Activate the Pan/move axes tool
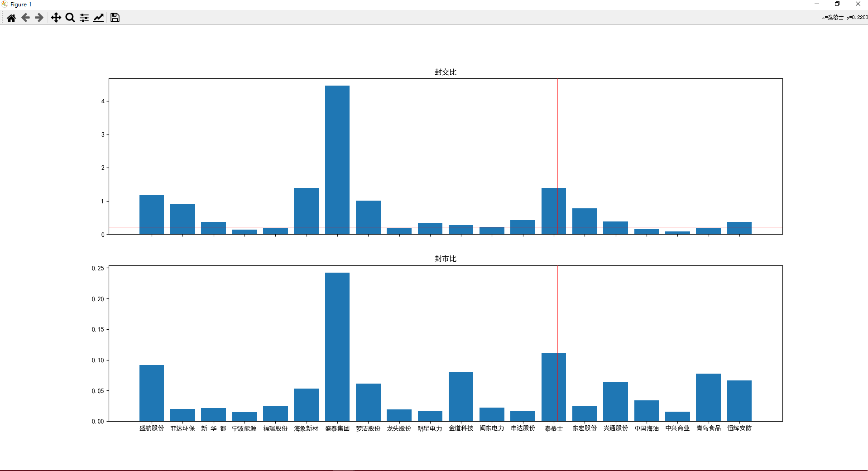The image size is (868, 471). (56, 18)
